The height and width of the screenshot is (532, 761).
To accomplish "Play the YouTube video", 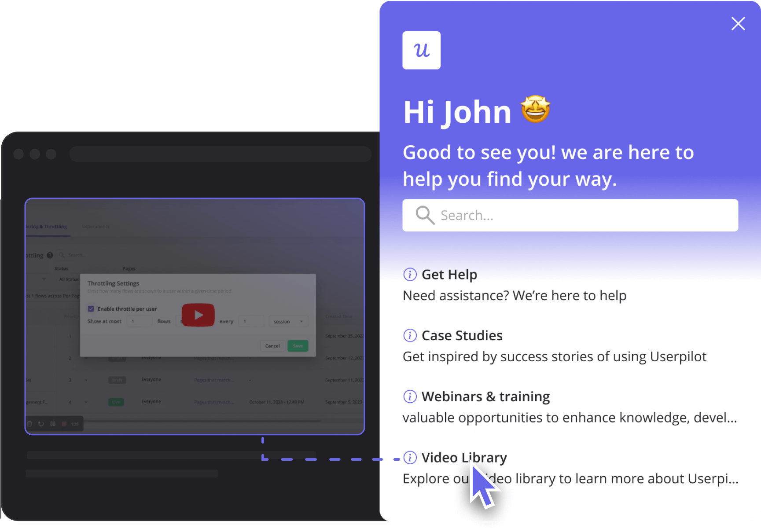I will tap(198, 315).
